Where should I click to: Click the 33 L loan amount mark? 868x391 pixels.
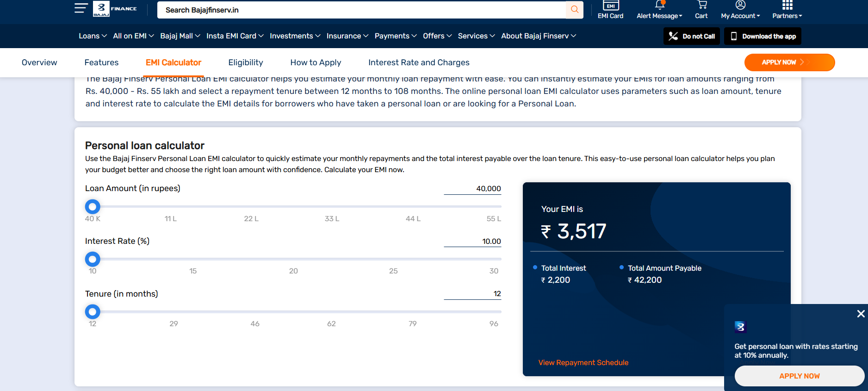point(332,219)
